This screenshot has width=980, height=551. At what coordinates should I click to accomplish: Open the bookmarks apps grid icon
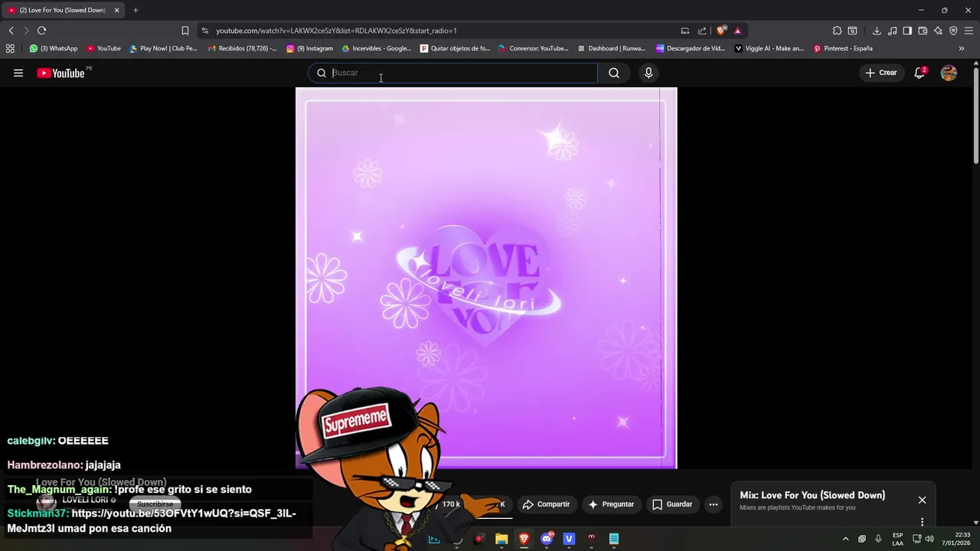point(10,48)
